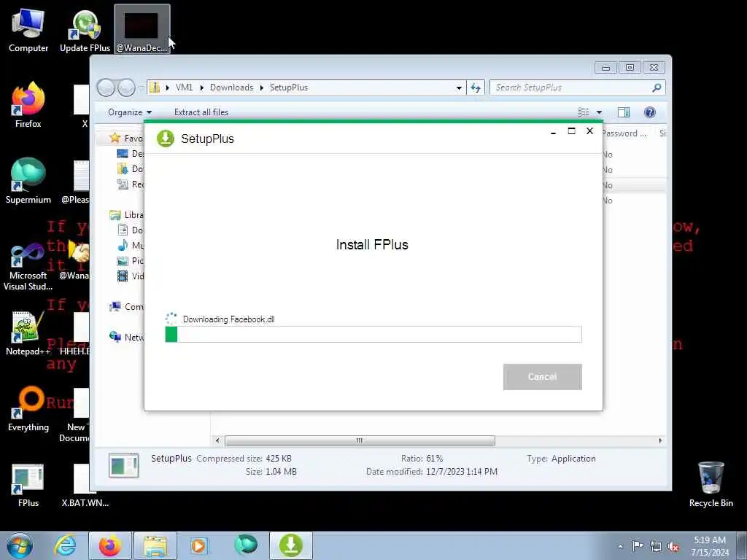Expand the dropdown after VM1 in path
The image size is (747, 560).
[x=201, y=87]
